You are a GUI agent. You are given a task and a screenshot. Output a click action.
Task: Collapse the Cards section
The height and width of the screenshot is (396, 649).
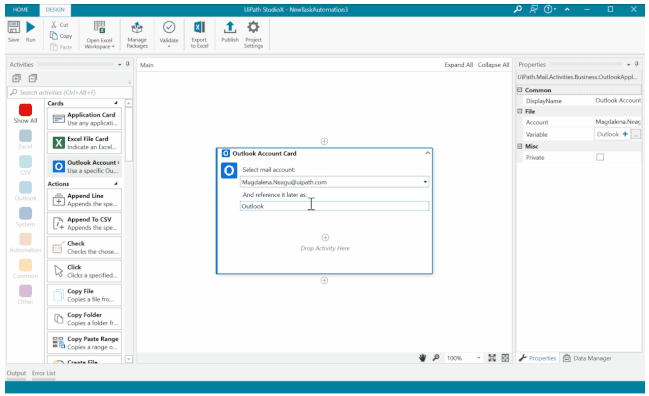pyautogui.click(x=115, y=103)
